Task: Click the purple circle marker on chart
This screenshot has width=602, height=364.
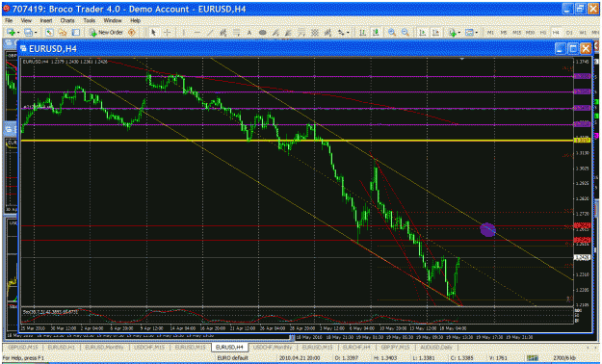Action: point(487,229)
